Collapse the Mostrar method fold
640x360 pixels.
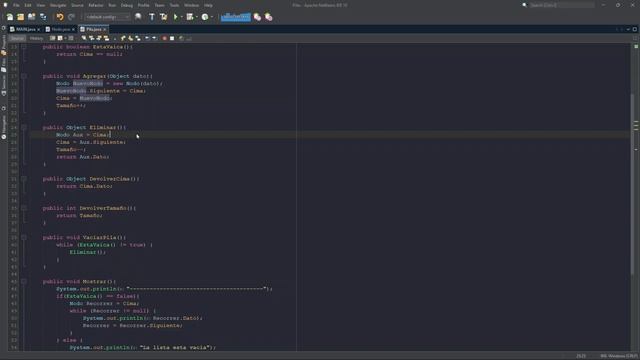coord(24,282)
